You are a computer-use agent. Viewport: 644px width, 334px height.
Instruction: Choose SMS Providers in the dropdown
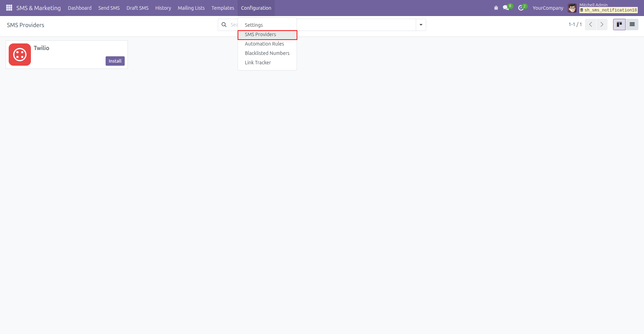[267, 35]
